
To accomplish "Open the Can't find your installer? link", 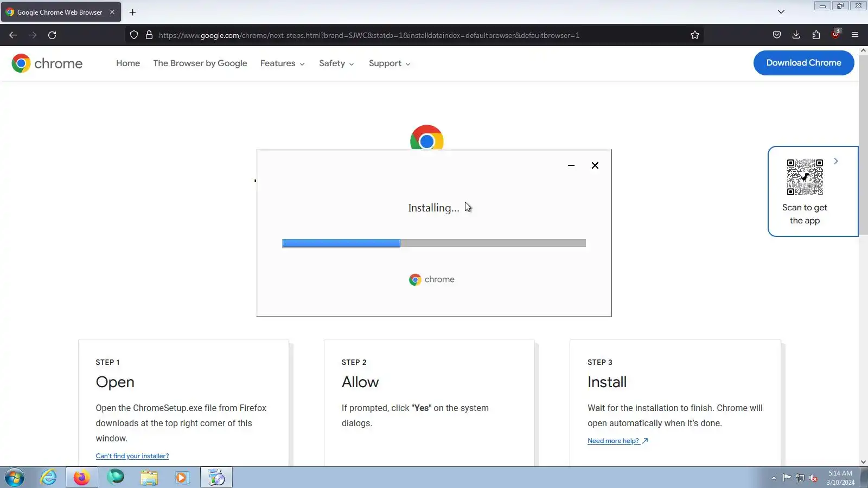I will click(132, 456).
